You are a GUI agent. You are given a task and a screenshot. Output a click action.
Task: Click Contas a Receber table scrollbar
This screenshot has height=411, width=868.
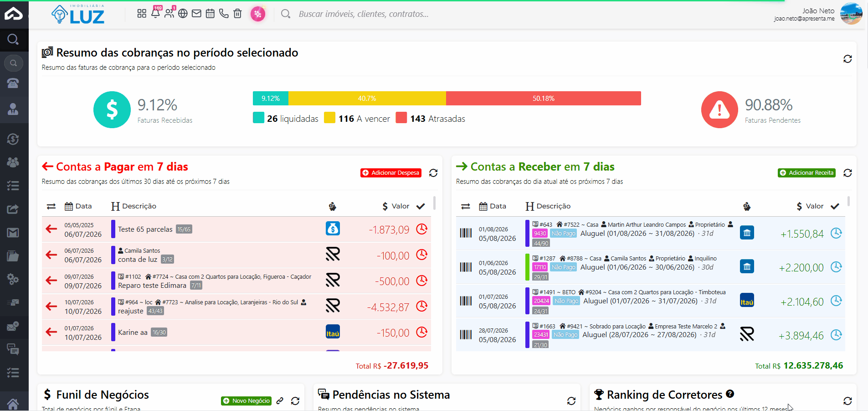pyautogui.click(x=848, y=202)
